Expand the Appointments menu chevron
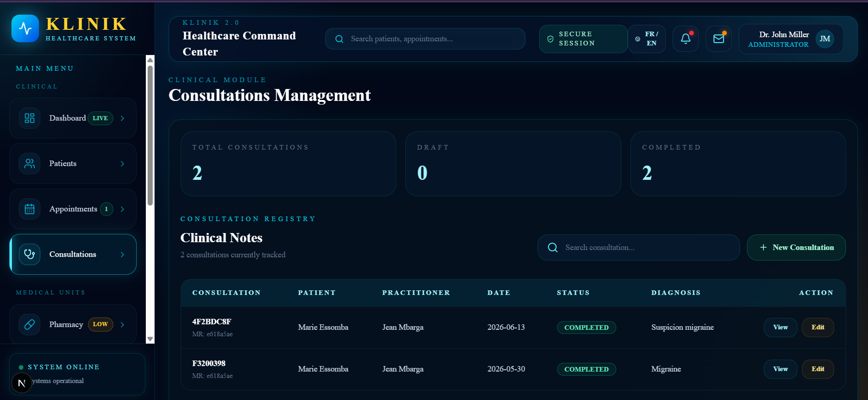Screen dimensions: 868x400 click(122, 209)
